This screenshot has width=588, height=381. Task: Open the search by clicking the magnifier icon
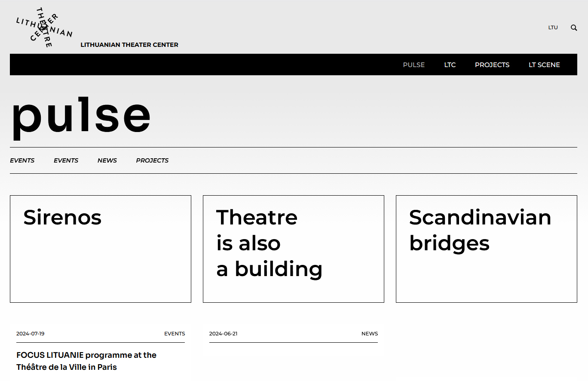574,27
